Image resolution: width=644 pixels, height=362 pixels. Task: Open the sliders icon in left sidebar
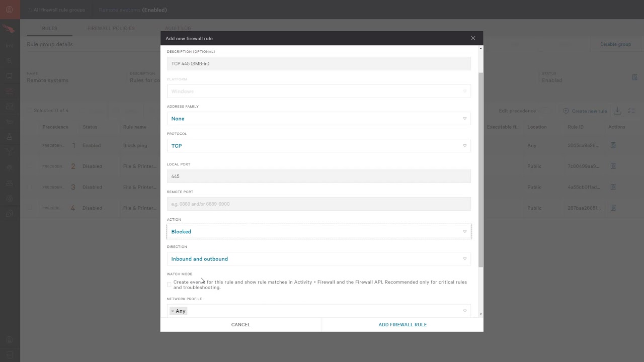coord(9,92)
